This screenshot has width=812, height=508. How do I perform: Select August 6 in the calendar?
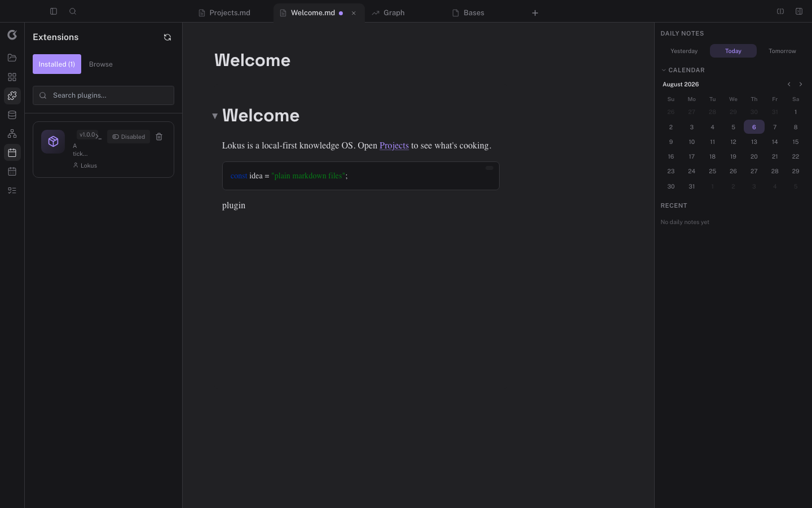(x=754, y=127)
